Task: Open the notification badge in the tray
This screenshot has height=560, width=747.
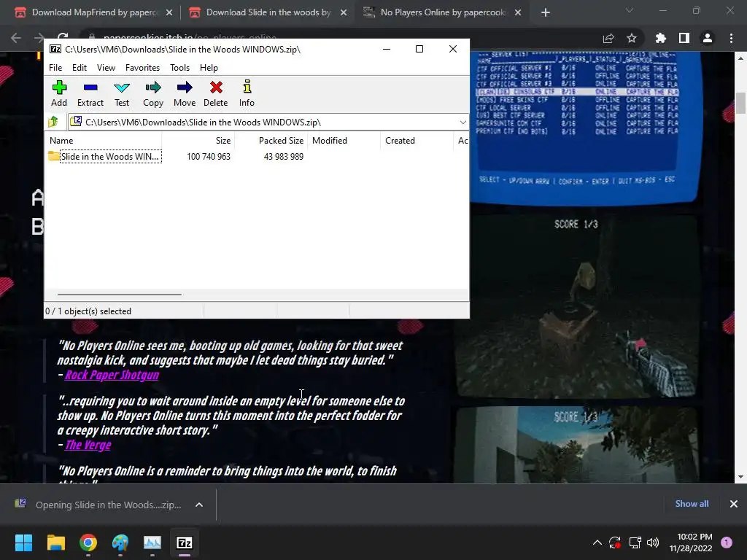Action: point(727,542)
